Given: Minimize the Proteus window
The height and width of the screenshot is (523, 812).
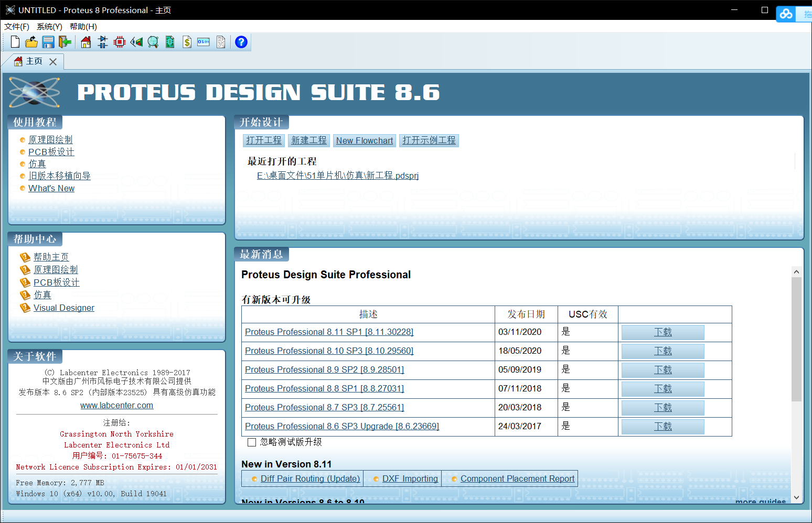Looking at the screenshot, I should (x=734, y=10).
